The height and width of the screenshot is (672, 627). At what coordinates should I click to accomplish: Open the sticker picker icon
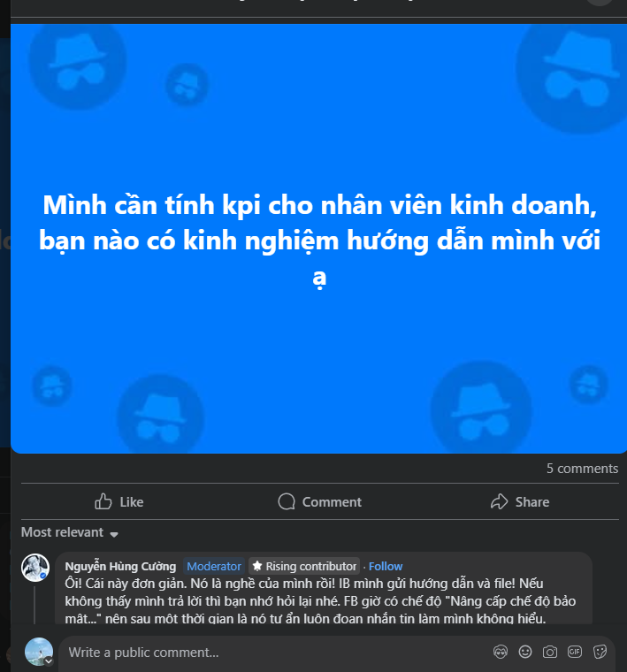600,652
